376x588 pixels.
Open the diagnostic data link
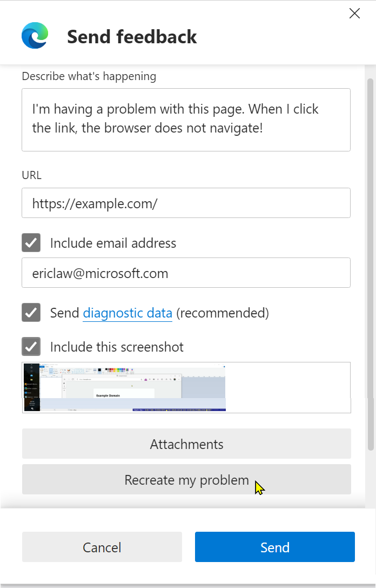click(x=127, y=313)
